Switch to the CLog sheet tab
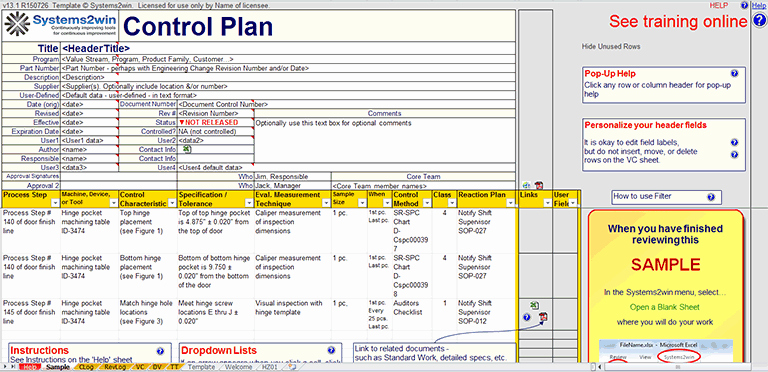768x372 pixels. click(x=86, y=367)
